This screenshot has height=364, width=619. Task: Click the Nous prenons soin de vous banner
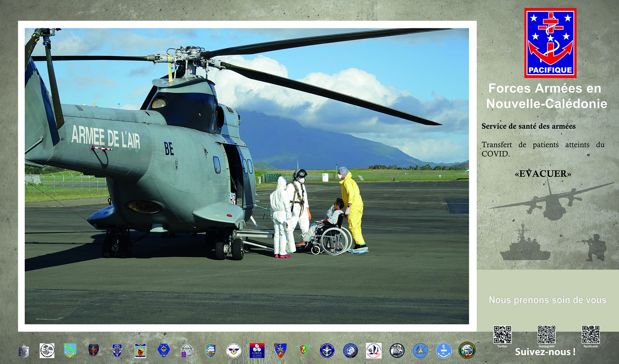547,300
